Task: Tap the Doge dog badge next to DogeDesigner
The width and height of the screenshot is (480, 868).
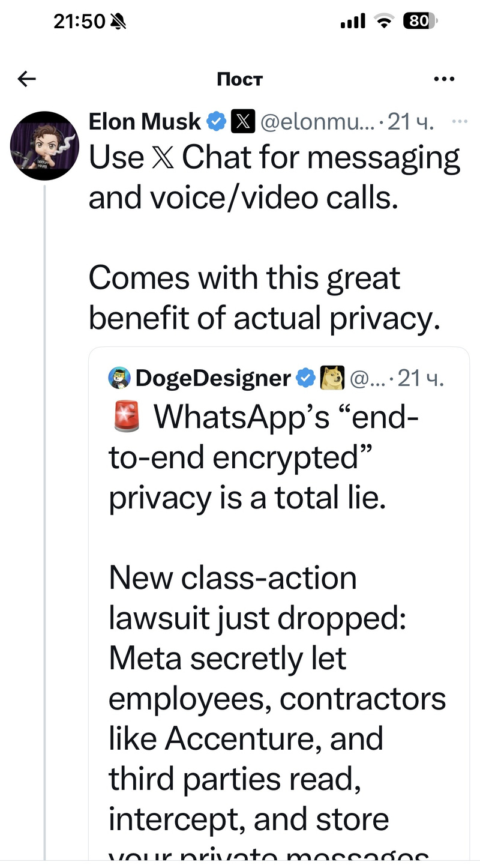Action: 333,378
